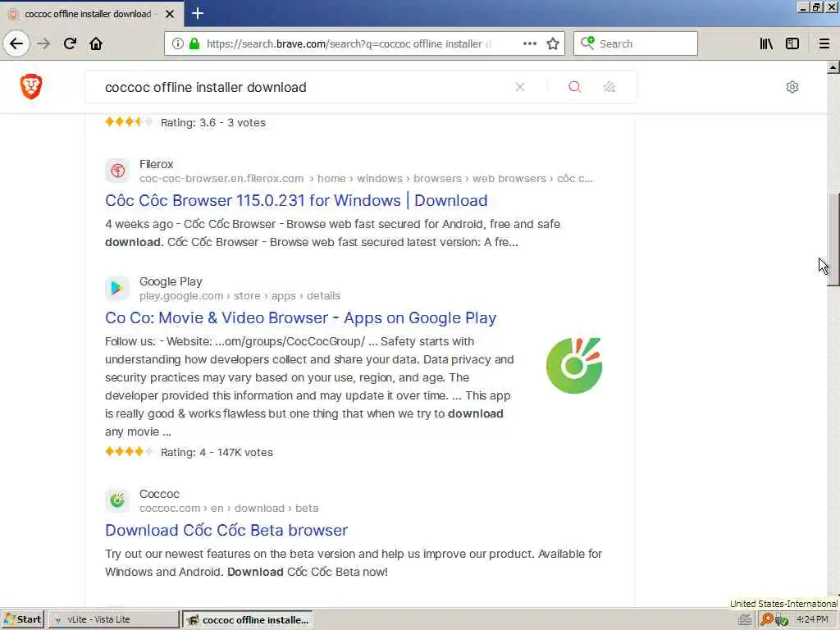
Task: Open the Library icon in toolbar
Action: tap(766, 43)
